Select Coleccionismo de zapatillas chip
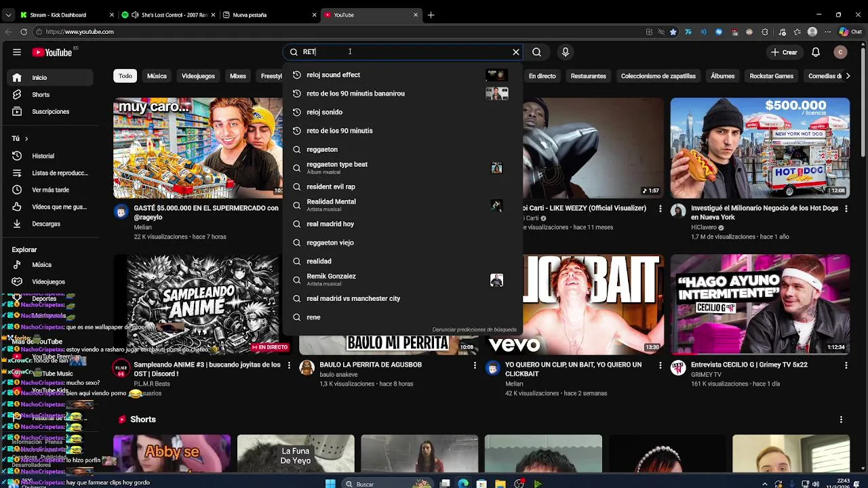 pos(658,76)
